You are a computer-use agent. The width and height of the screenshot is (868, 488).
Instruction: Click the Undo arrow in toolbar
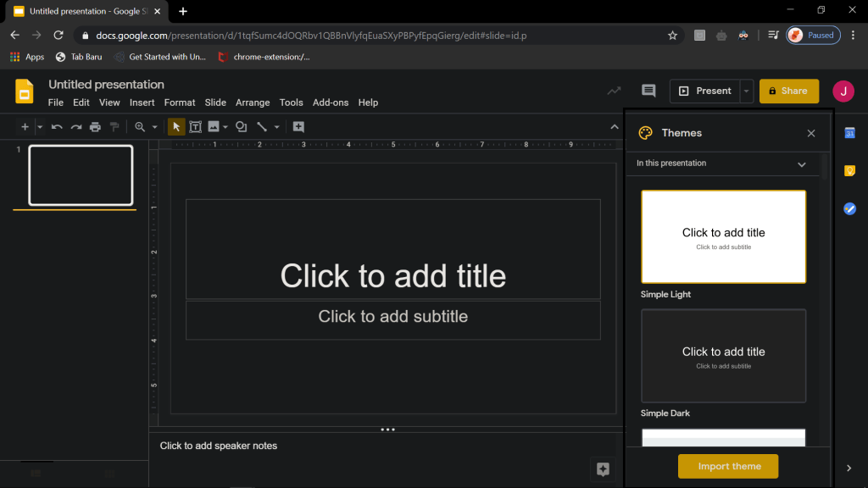(x=57, y=127)
